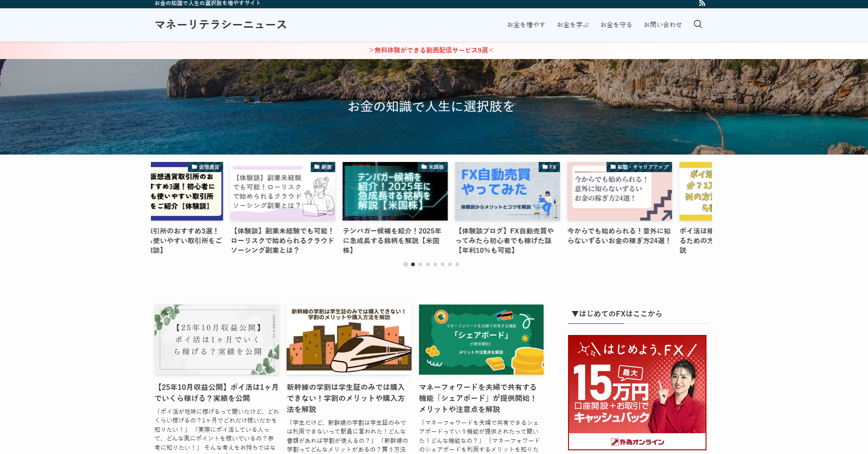Click the 米国株 category folder tag
This screenshot has width=868, height=454.
pos(432,167)
